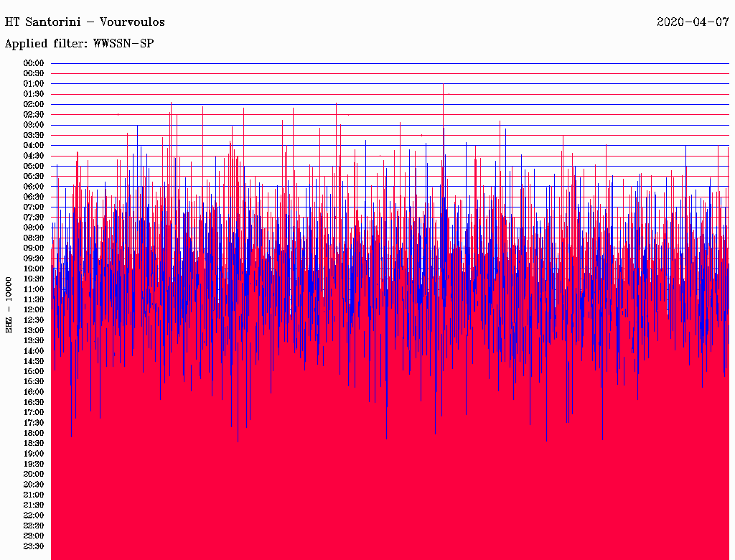Click the 14:00 time label

coord(34,351)
